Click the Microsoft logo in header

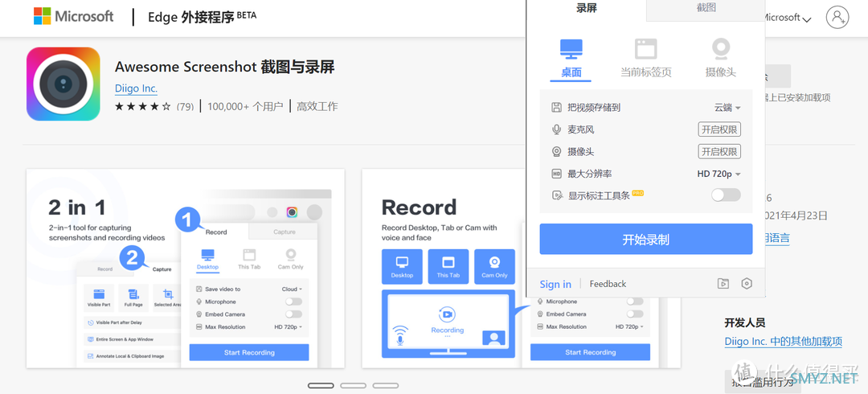point(73,17)
